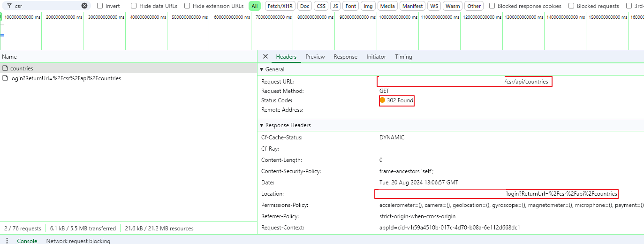Filter by Wasm requests

(453, 6)
